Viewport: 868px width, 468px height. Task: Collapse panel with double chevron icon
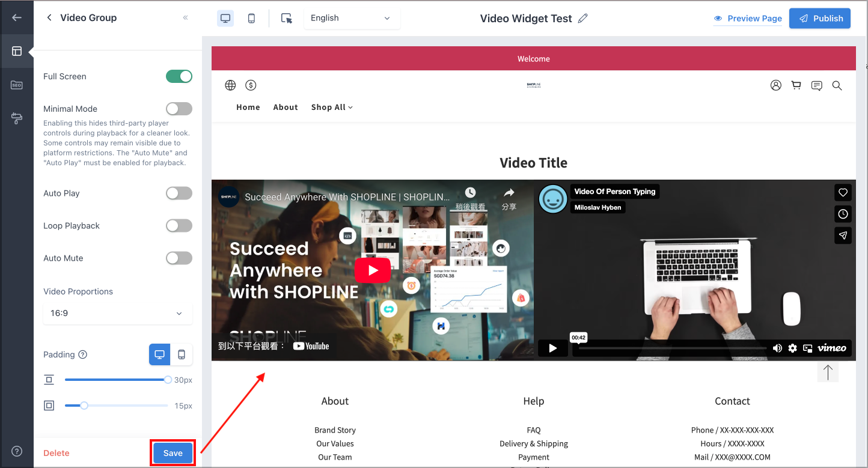(185, 17)
